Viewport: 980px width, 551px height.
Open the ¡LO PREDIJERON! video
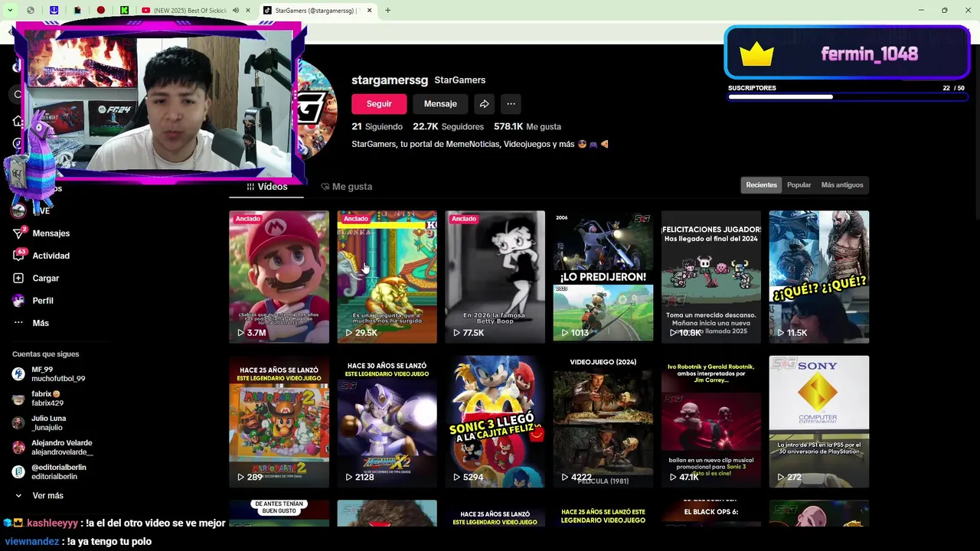pos(603,277)
